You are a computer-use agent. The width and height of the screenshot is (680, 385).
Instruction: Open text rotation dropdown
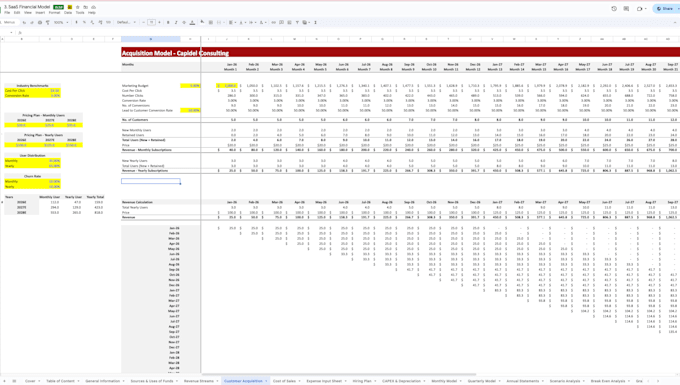263,22
